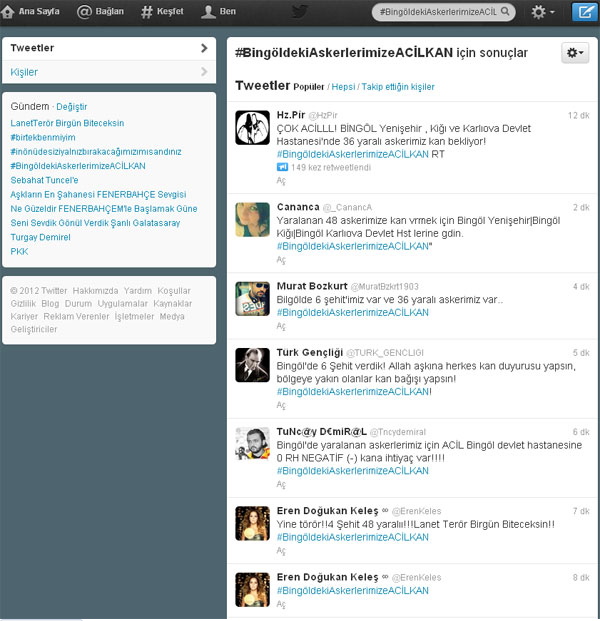Click the Twitter bird logo

(x=300, y=11)
